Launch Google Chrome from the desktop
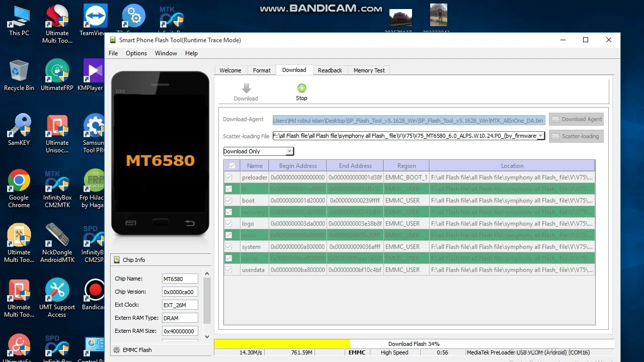Viewport: 644px width, 362px height. (x=19, y=189)
